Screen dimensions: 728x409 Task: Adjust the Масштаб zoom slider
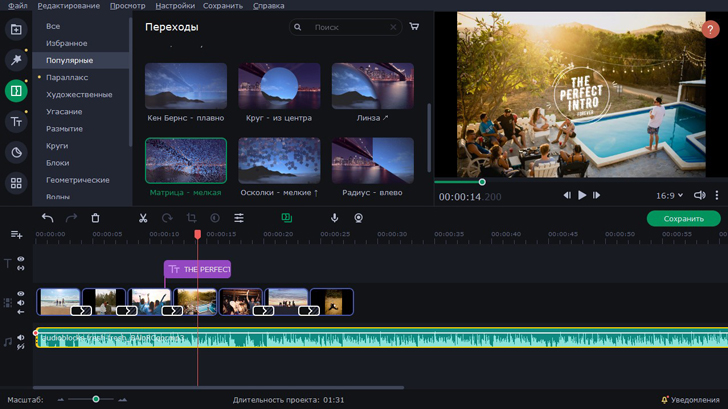coord(96,400)
